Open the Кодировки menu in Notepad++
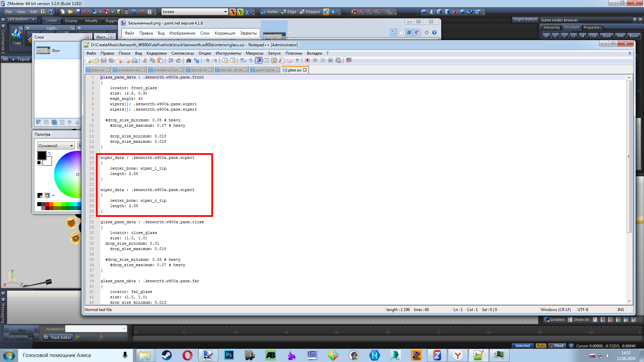This screenshot has width=644, height=362. 156,53
